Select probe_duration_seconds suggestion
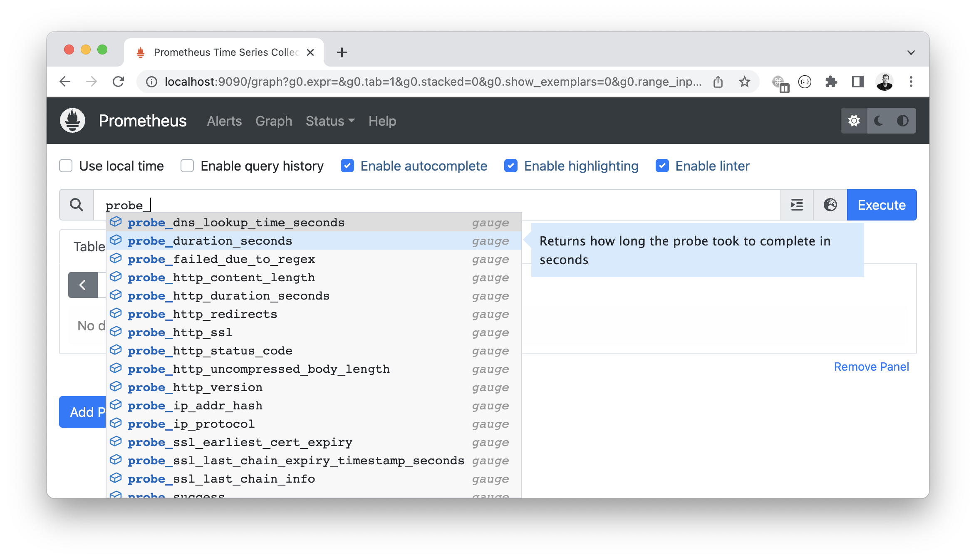The image size is (976, 560). click(x=314, y=241)
